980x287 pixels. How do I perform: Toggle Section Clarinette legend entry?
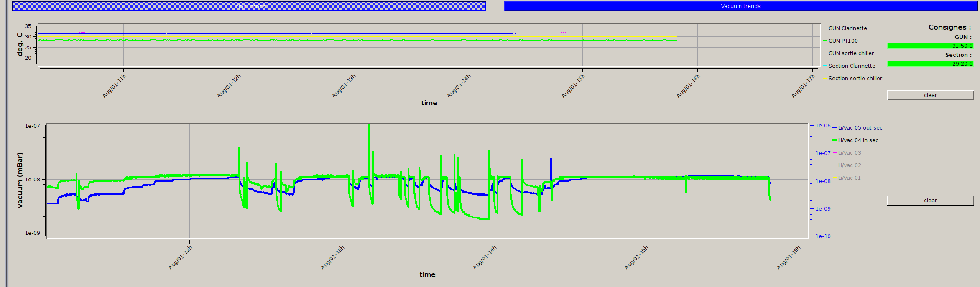point(851,66)
